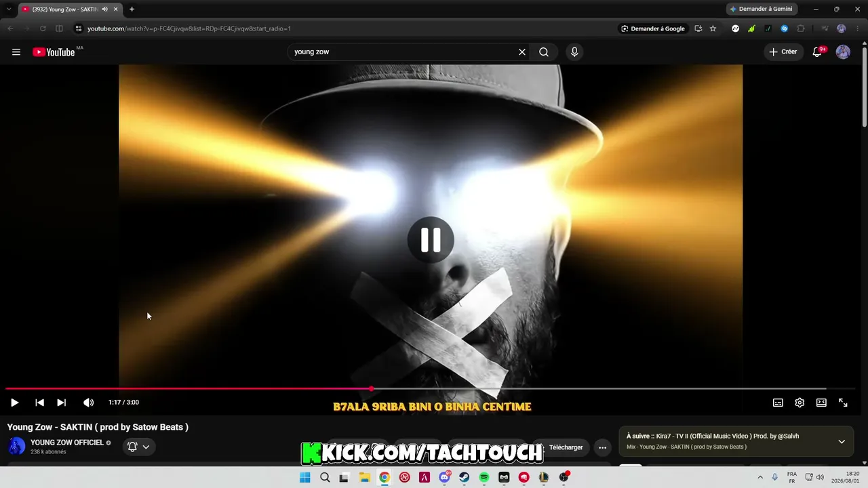
Task: Run the search with the magnifier button
Action: [544, 52]
